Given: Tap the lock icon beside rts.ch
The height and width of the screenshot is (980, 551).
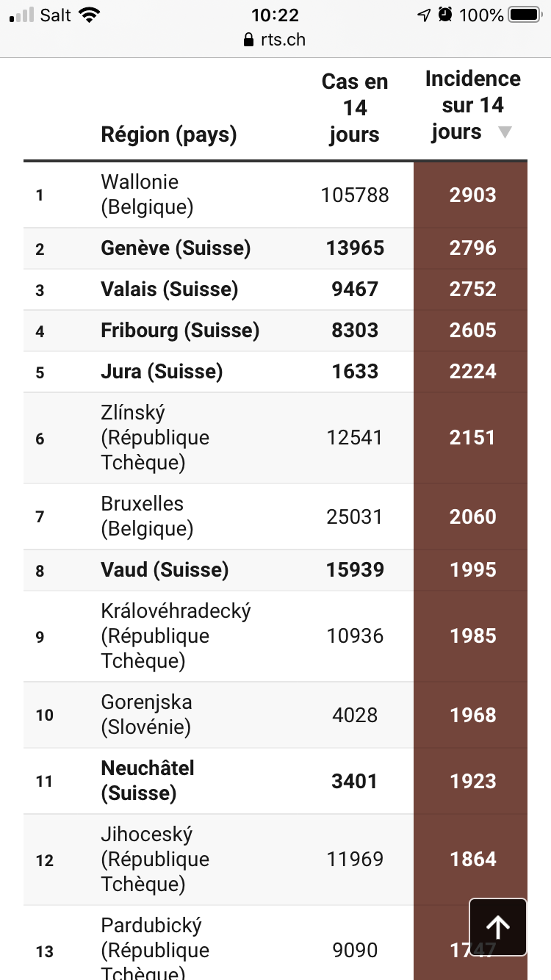Looking at the screenshot, I should pyautogui.click(x=248, y=40).
